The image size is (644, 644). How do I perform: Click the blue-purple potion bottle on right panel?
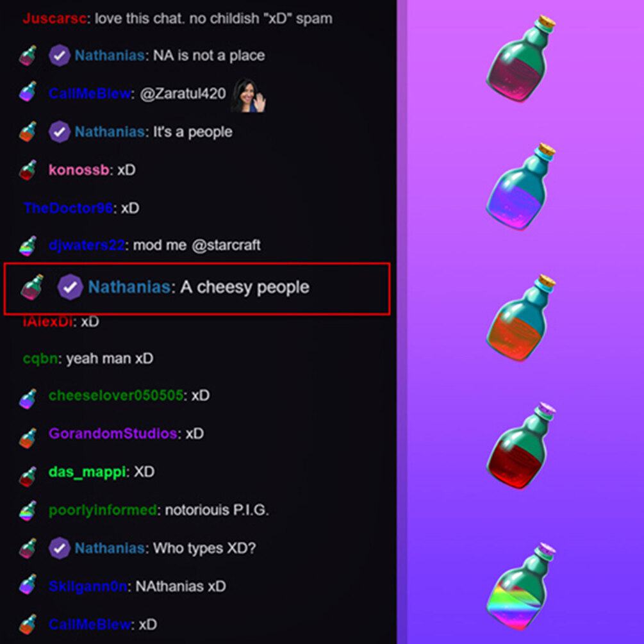tap(520, 186)
